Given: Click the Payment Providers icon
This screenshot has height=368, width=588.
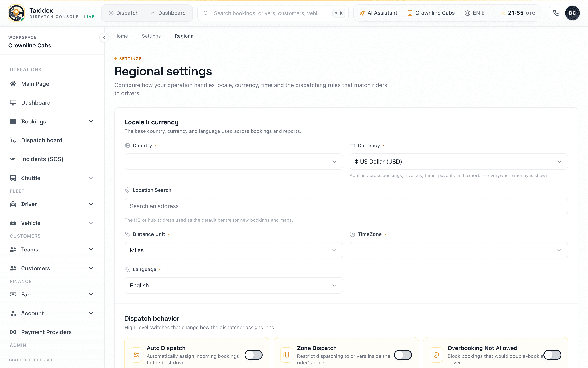Looking at the screenshot, I should (13, 332).
